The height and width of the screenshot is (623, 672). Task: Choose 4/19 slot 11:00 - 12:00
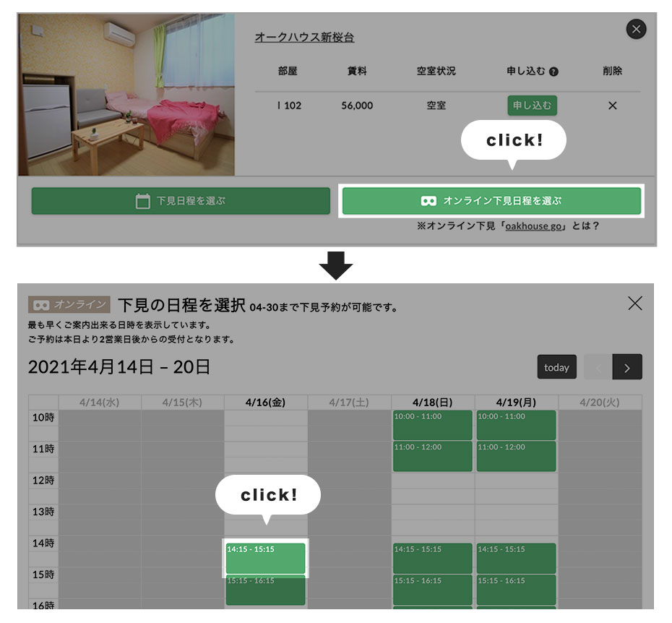[x=516, y=456]
